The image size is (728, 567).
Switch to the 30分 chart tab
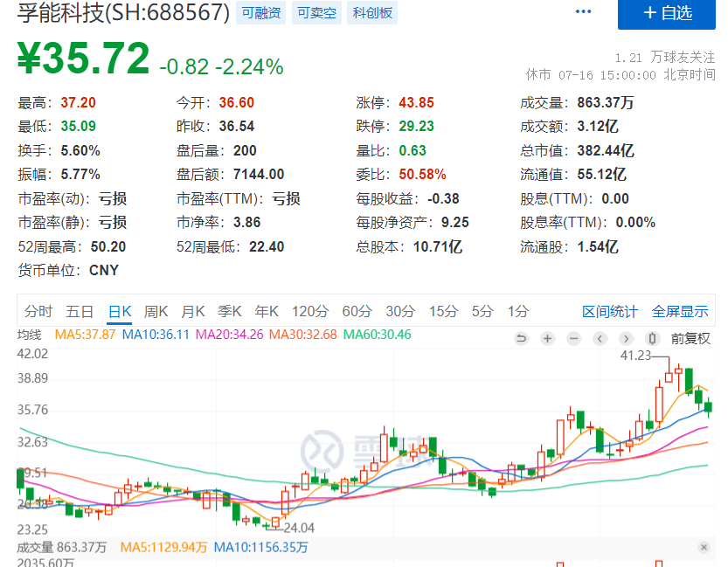(x=400, y=311)
